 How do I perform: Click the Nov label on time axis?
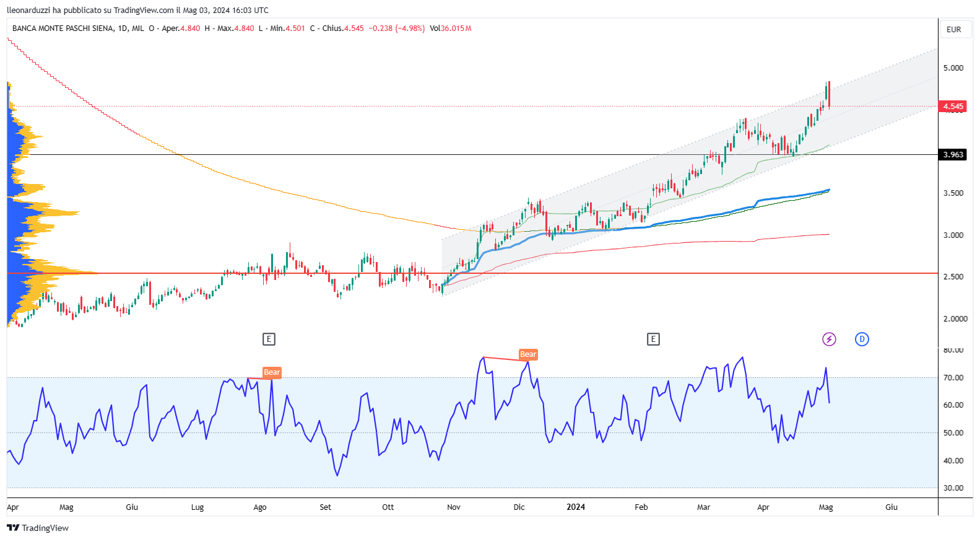point(454,507)
